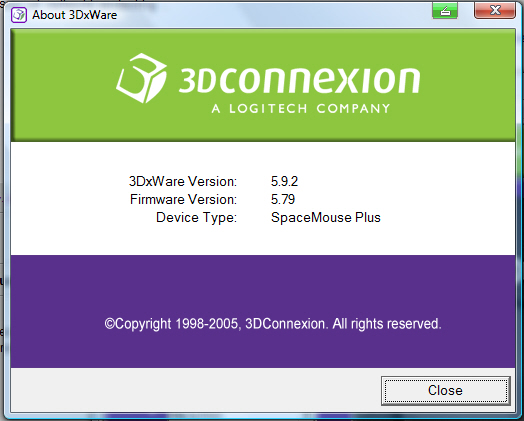Click the 'A Logitech Company' tagline
The image size is (524, 421).
point(301,109)
